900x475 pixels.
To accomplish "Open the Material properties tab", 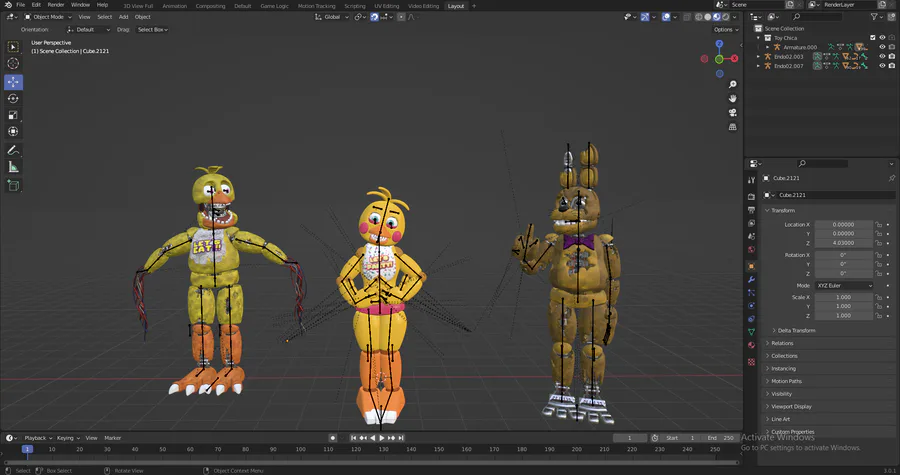I will click(751, 345).
